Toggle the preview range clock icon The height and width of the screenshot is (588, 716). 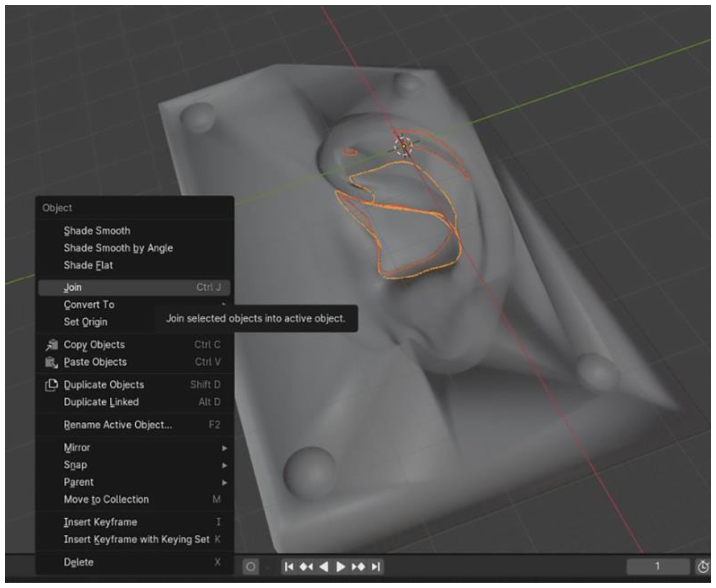click(x=703, y=567)
